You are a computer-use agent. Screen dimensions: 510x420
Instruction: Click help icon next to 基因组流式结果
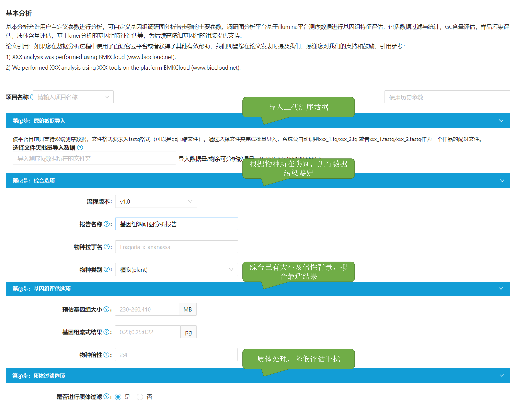click(106, 332)
